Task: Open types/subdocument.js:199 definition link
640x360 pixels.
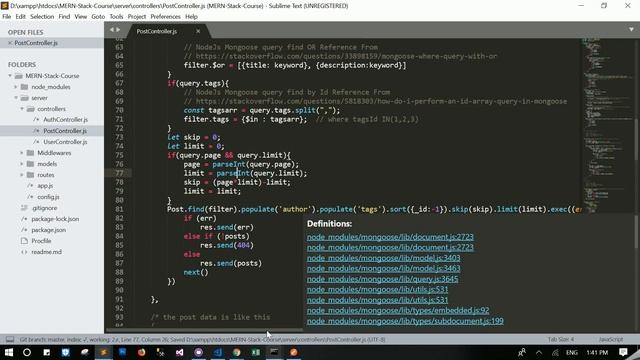Action: [405, 321]
